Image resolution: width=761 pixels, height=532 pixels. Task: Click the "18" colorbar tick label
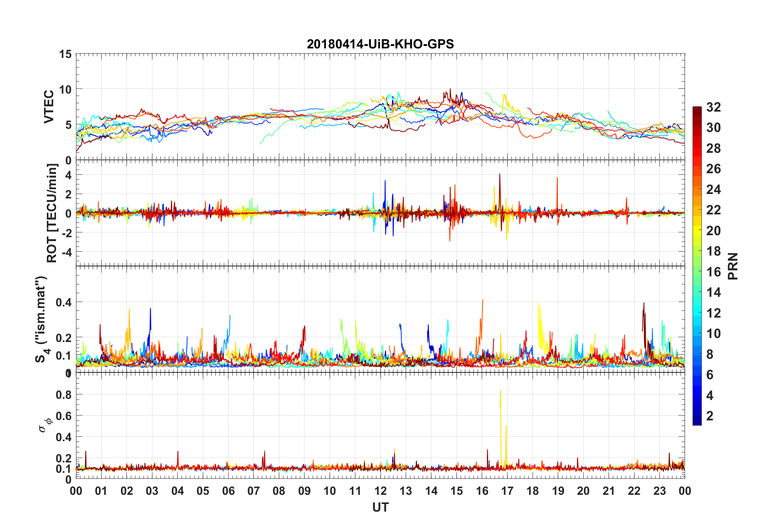tap(713, 251)
